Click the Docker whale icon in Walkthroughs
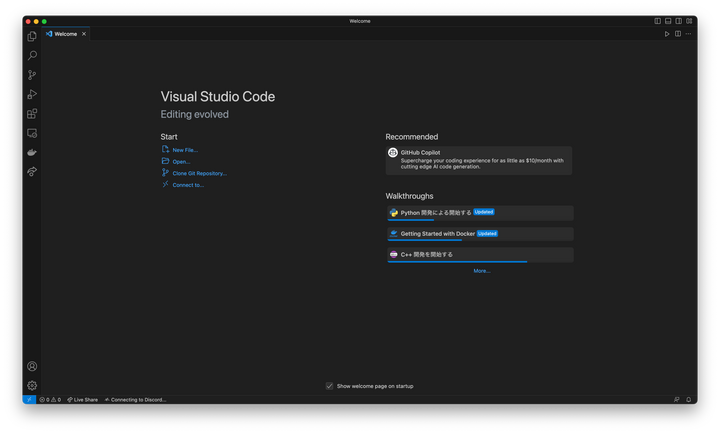This screenshot has height=434, width=720. click(394, 234)
